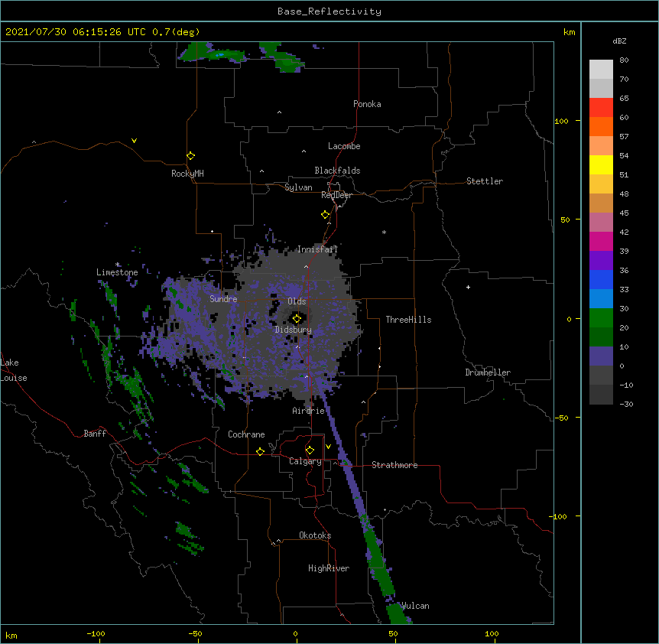Click the green legend swatch between 30 and 20 dBZ
The width and height of the screenshot is (659, 644).
pyautogui.click(x=601, y=318)
